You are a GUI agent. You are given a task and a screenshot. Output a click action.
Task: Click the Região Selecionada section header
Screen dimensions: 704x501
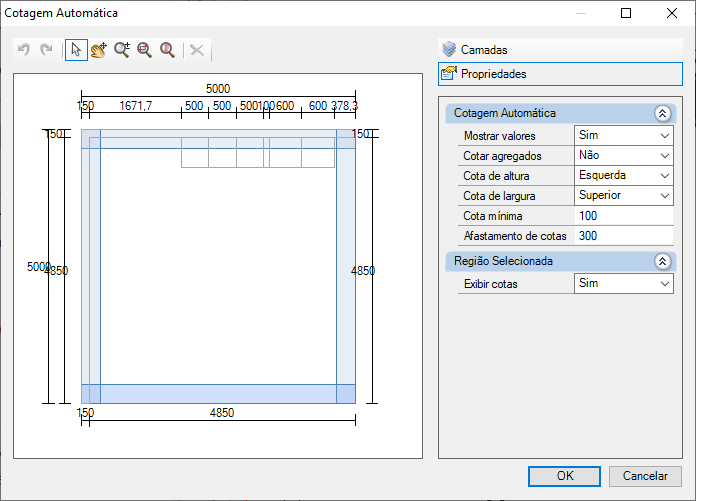[x=560, y=261]
